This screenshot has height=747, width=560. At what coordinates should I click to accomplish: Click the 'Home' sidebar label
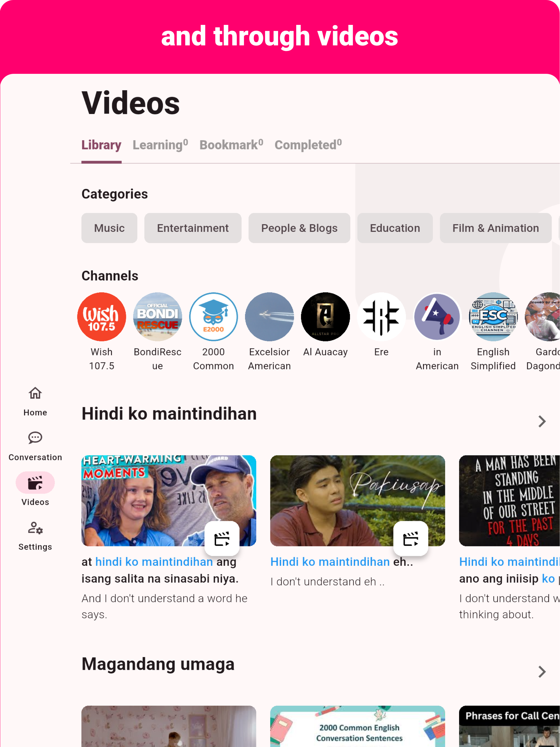point(35,412)
